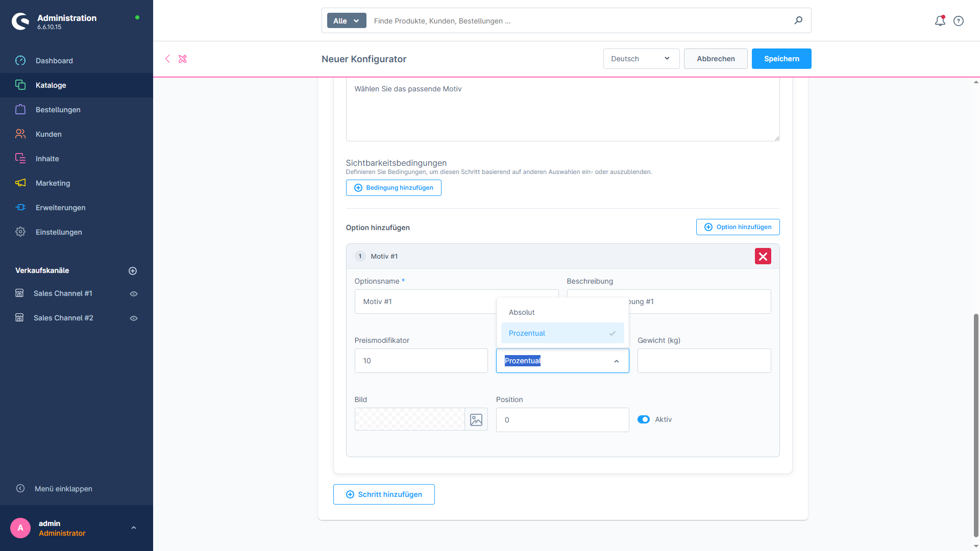The image size is (980, 551).
Task: Open notifications bell icon
Action: coord(940,21)
